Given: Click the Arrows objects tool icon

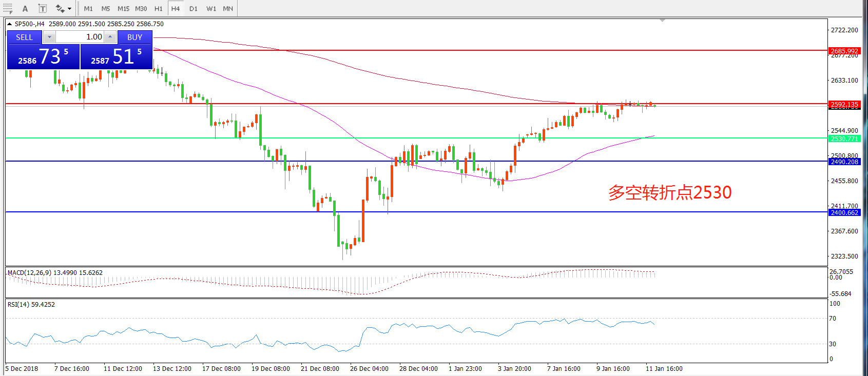Looking at the screenshot, I should 60,9.
